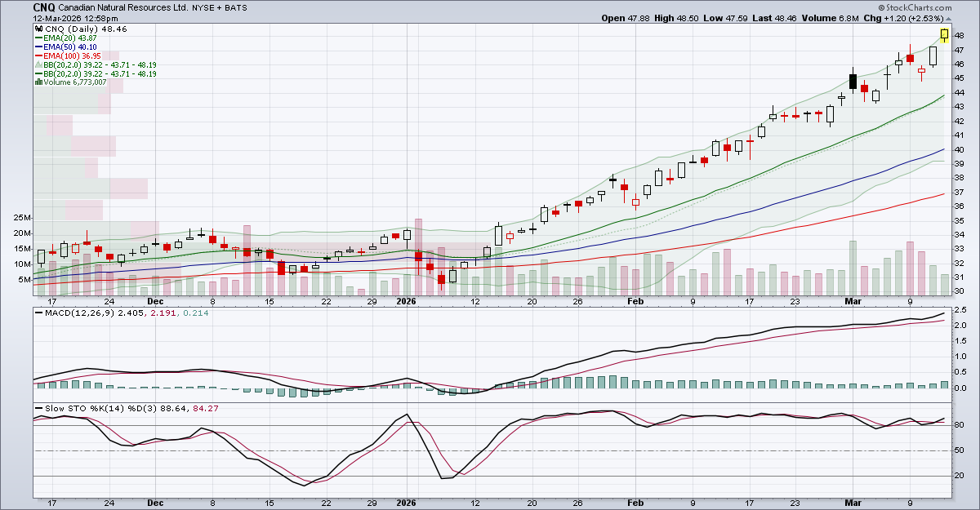Click the red line swatch beside EMA(100)

[x=38, y=55]
